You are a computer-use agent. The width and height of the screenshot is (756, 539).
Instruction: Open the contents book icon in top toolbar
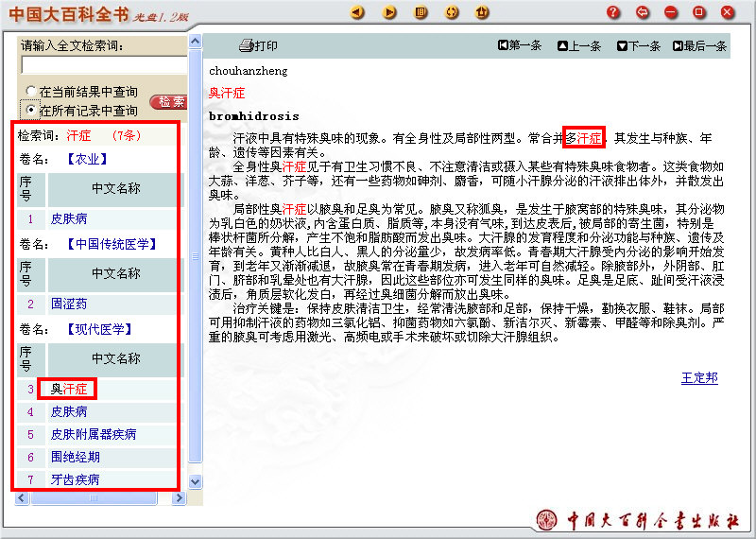pos(421,12)
